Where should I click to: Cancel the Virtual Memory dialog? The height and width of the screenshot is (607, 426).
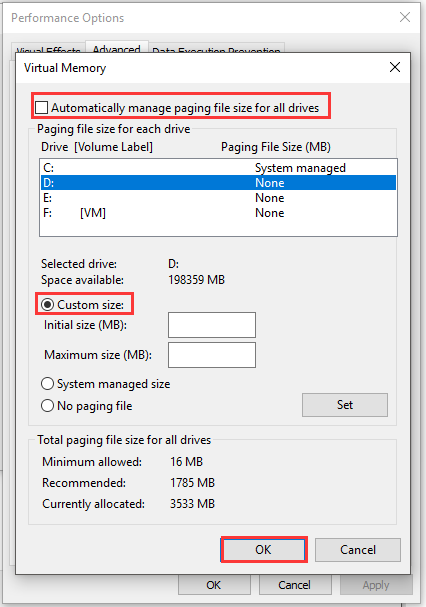click(358, 550)
